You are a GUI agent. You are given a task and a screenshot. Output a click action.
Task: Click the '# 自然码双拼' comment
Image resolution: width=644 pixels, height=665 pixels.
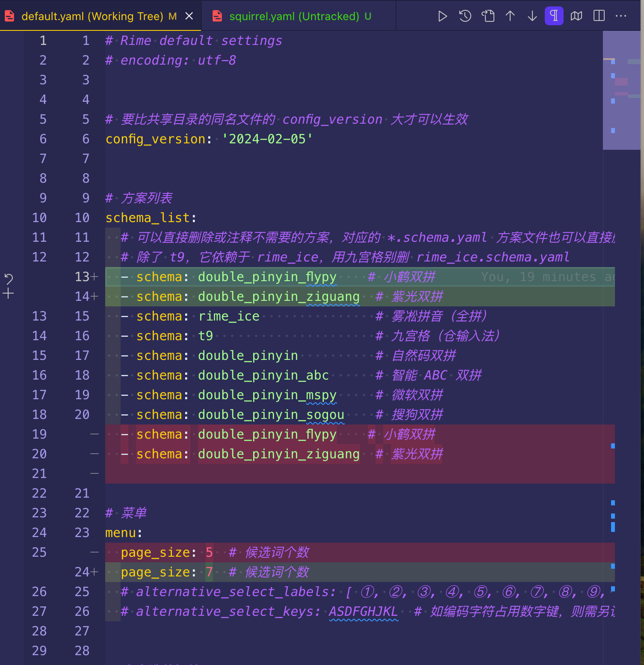tap(416, 356)
